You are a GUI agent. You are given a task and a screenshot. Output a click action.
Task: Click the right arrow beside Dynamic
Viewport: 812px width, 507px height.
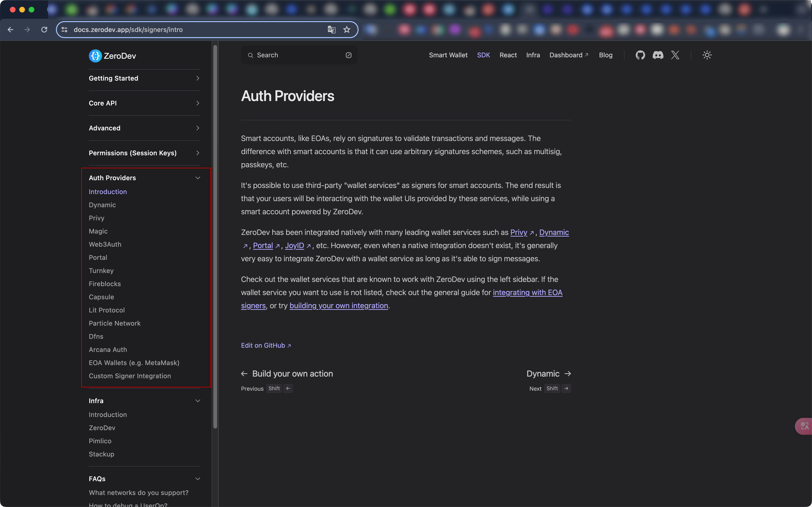pos(567,374)
